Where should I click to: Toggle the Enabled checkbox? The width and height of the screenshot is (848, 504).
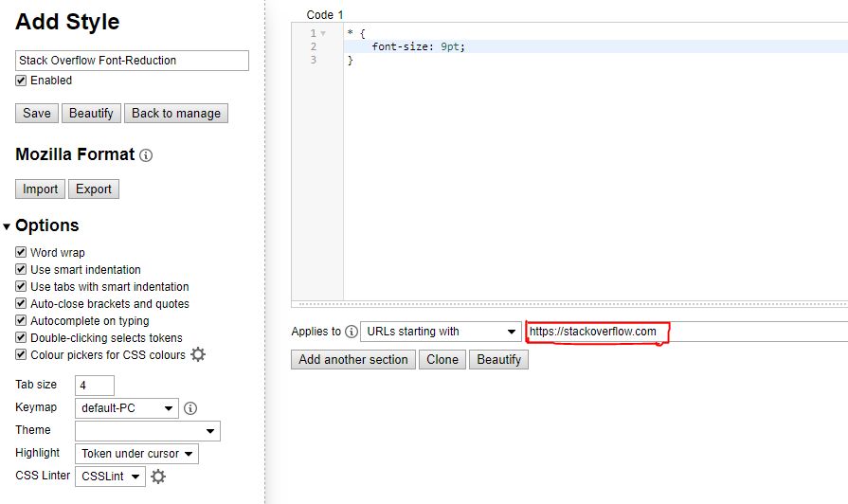coord(21,81)
